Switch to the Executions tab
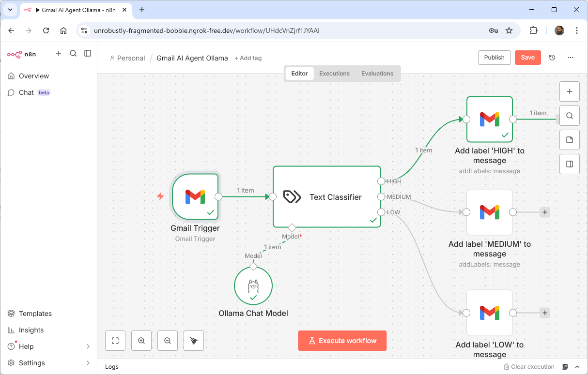Screen dimensions: 588x375 (x=334, y=74)
